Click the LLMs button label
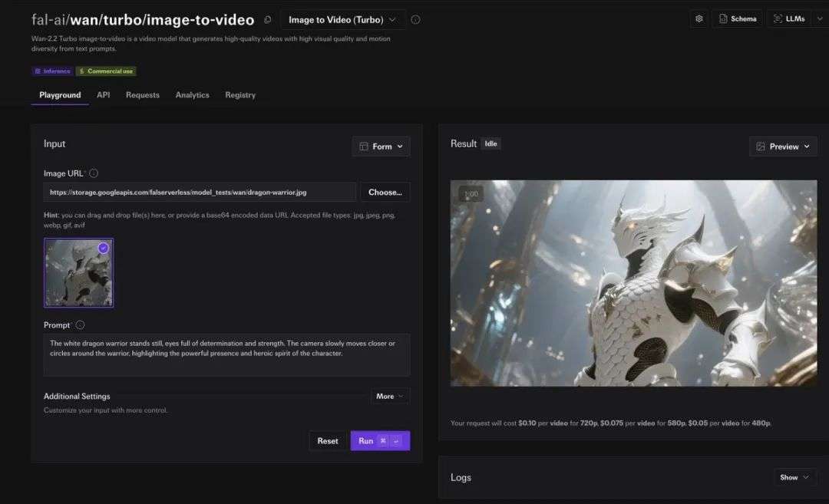 click(794, 19)
